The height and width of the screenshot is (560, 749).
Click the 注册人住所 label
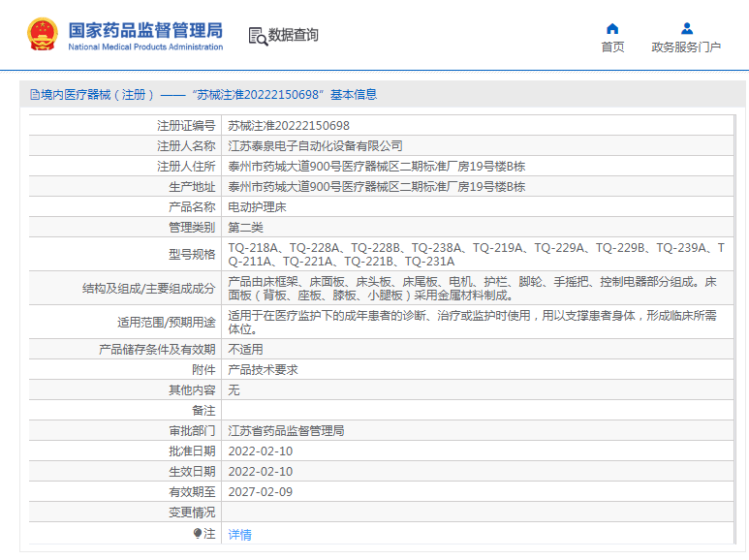point(186,167)
